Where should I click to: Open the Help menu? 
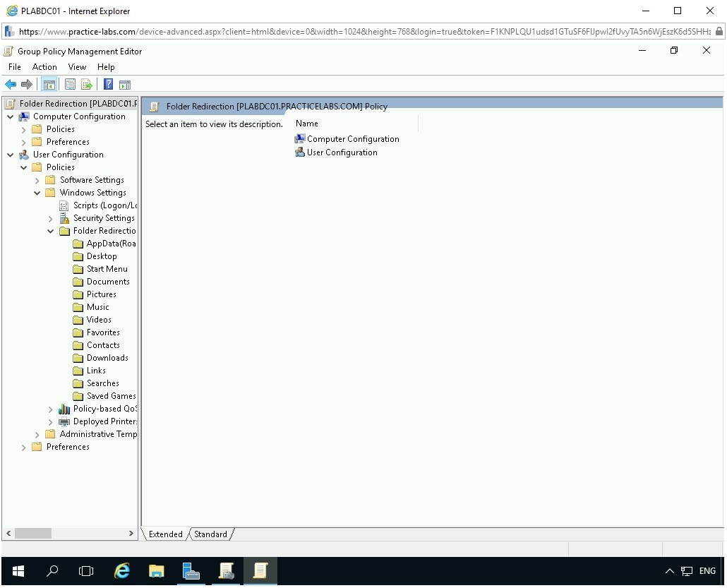coord(106,67)
